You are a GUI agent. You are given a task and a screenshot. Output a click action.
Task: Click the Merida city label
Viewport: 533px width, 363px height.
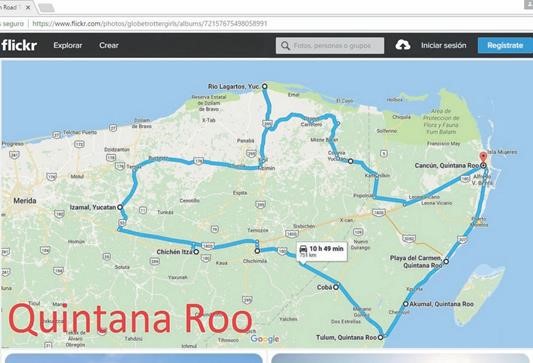pos(25,201)
